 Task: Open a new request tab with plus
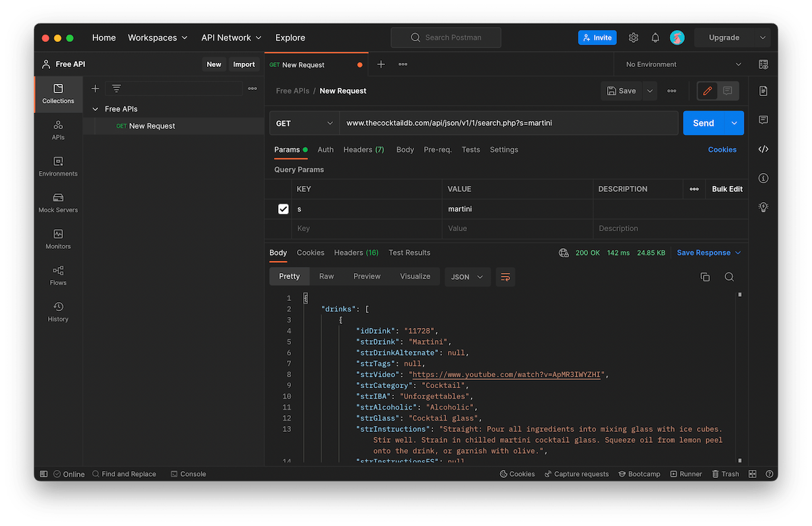coord(381,64)
